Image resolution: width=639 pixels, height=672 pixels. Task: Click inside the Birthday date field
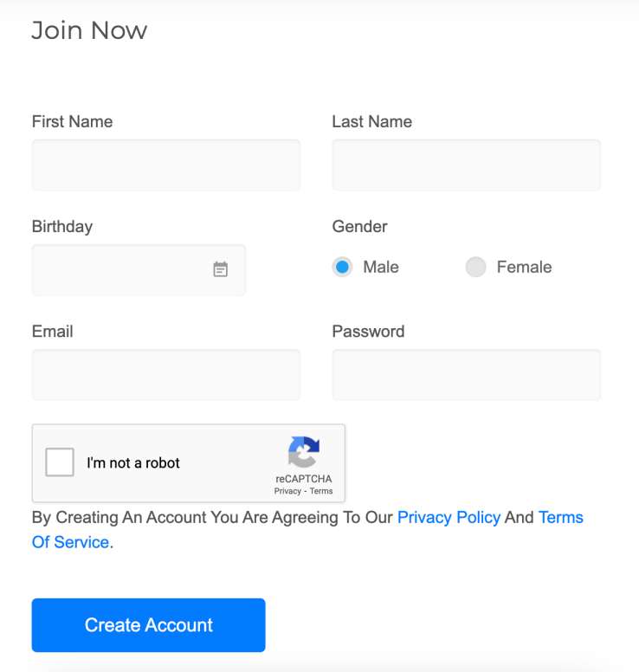coord(121,269)
